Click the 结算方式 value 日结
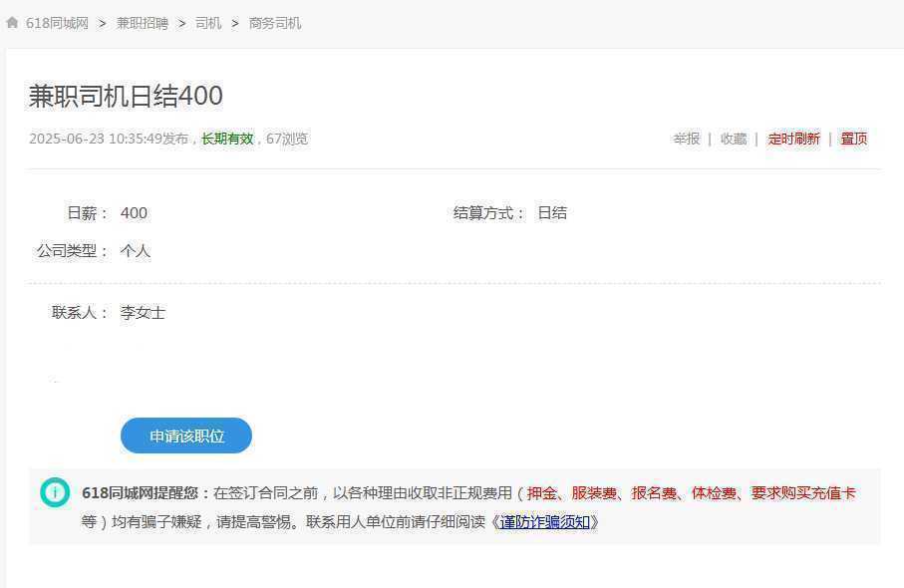 552,212
